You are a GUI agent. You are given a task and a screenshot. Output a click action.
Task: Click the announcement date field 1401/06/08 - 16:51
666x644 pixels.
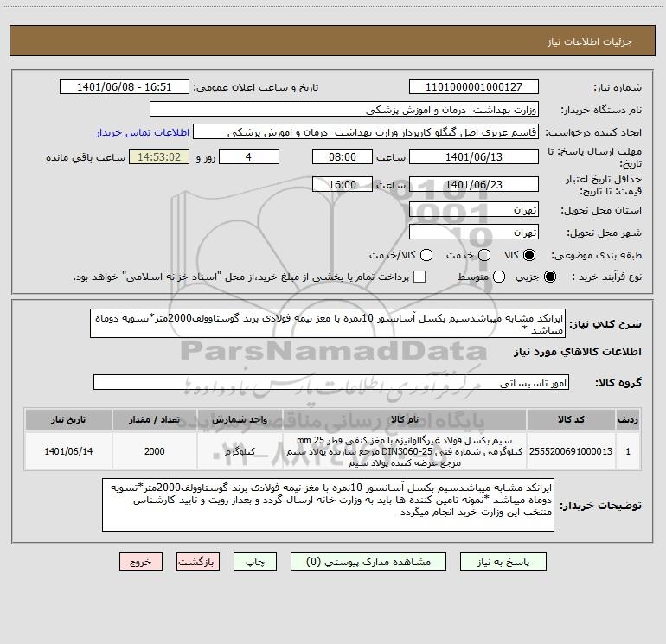coord(124,86)
